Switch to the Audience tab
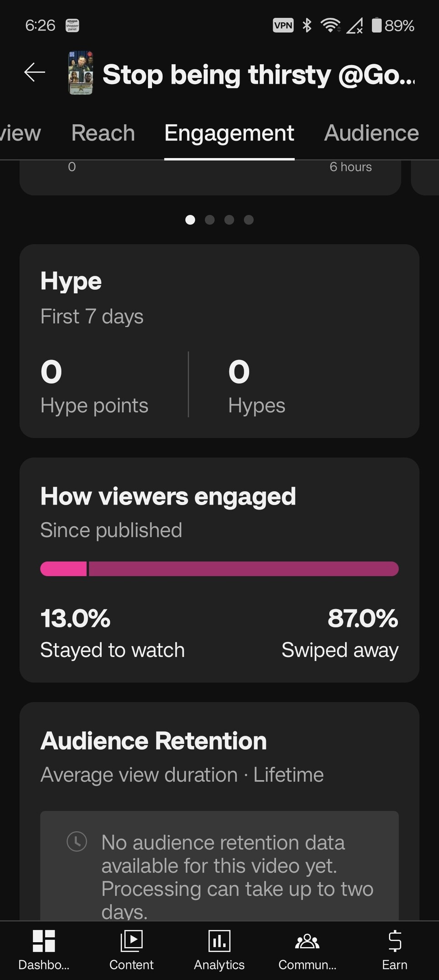The height and width of the screenshot is (980, 439). (x=371, y=133)
